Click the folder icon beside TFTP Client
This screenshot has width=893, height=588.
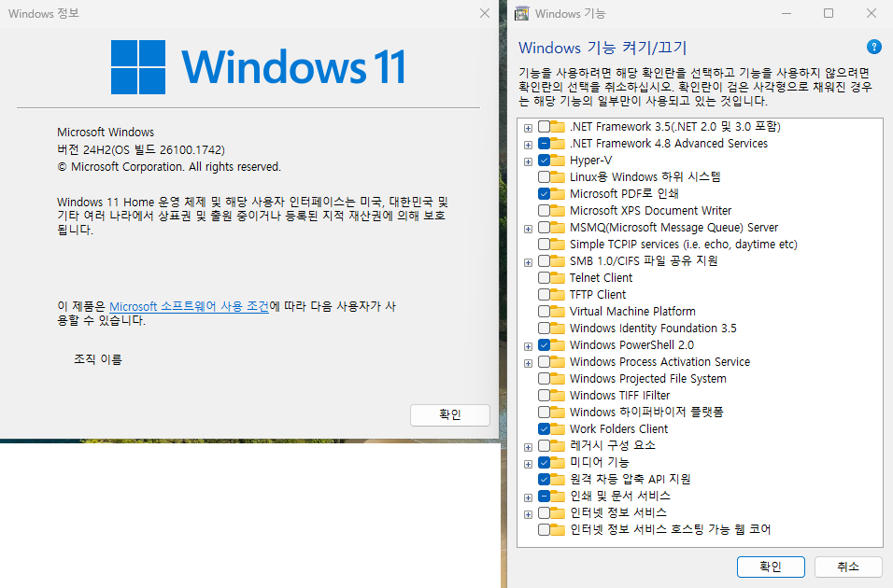[x=559, y=294]
